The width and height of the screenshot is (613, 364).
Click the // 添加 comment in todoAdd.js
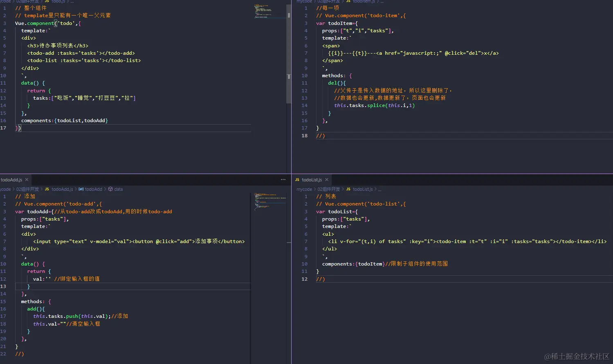25,197
